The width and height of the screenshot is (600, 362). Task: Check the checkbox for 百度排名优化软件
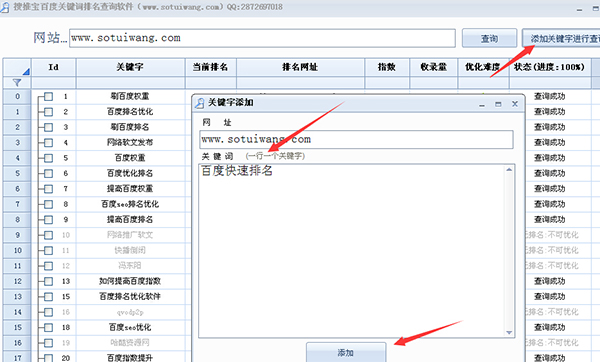coord(49,297)
